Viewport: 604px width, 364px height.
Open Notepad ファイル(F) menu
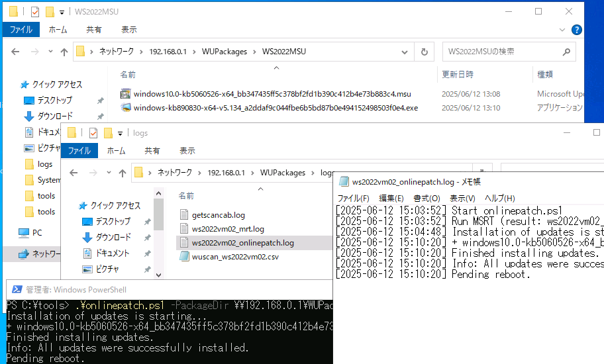tap(353, 198)
